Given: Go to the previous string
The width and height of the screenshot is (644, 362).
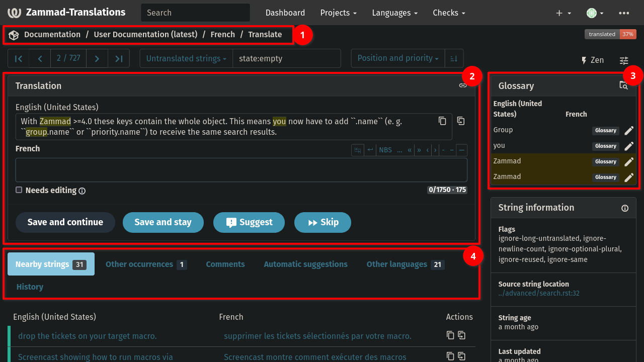Looking at the screenshot, I should tap(40, 58).
